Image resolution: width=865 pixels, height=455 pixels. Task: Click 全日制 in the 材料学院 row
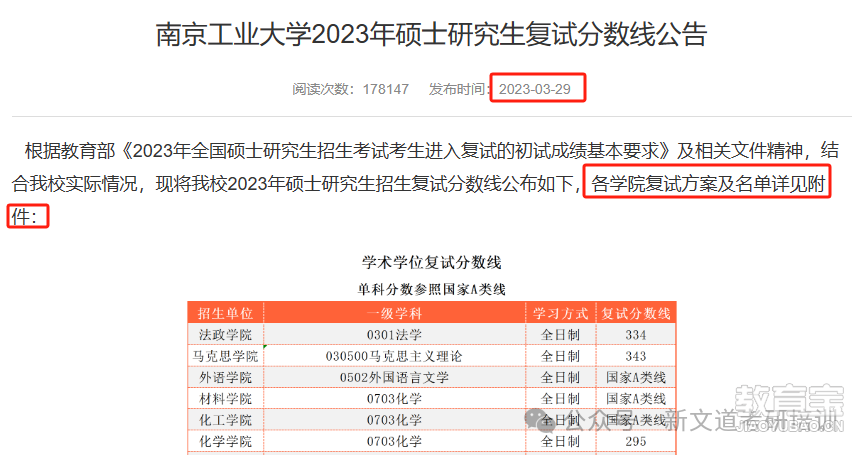(x=560, y=399)
